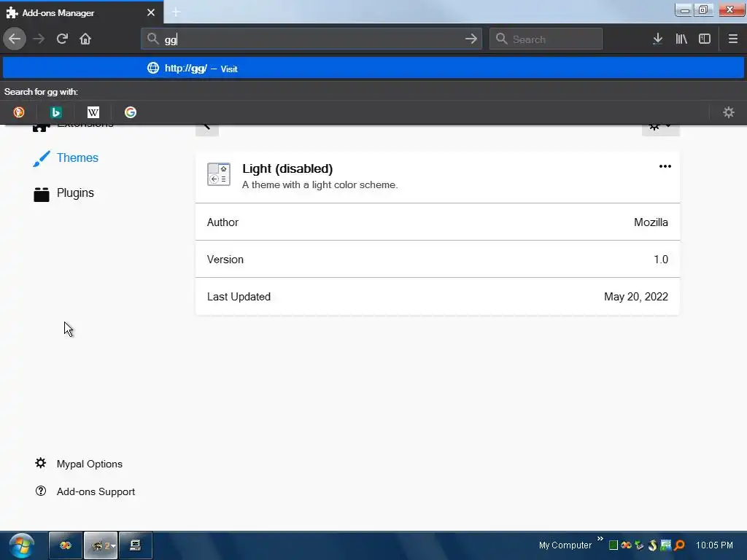Click the magnifier icon in the address bar
Image resolution: width=747 pixels, height=560 pixels.
click(152, 39)
